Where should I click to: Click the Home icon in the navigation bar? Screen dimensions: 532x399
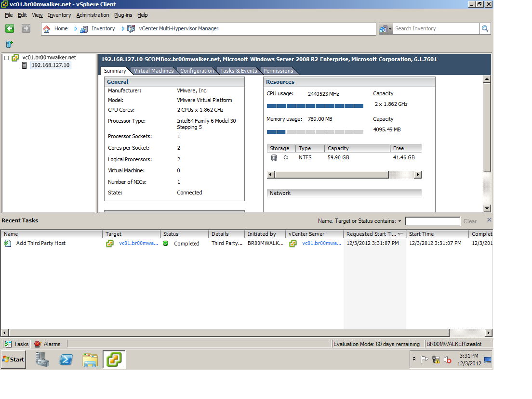pos(47,29)
